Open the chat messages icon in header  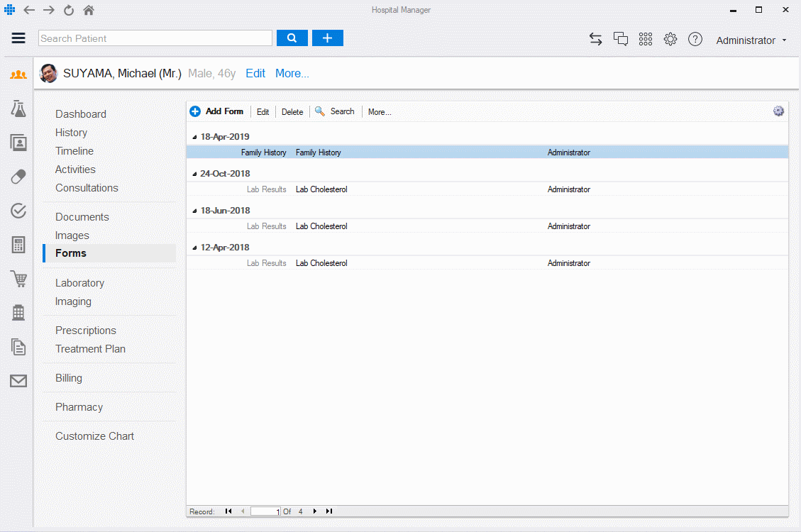tap(621, 40)
